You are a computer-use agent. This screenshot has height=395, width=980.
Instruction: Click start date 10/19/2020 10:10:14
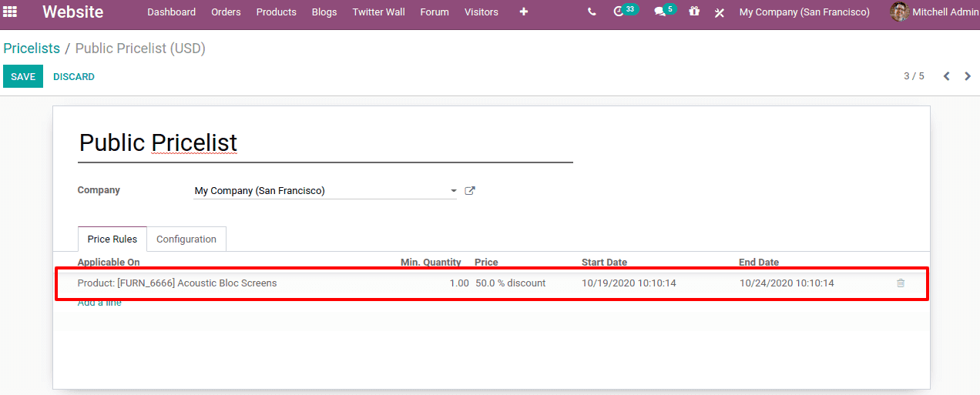(629, 283)
